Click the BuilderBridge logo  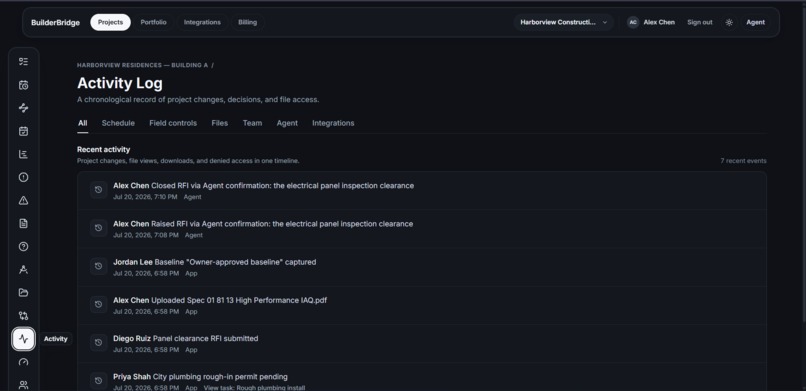pyautogui.click(x=56, y=23)
